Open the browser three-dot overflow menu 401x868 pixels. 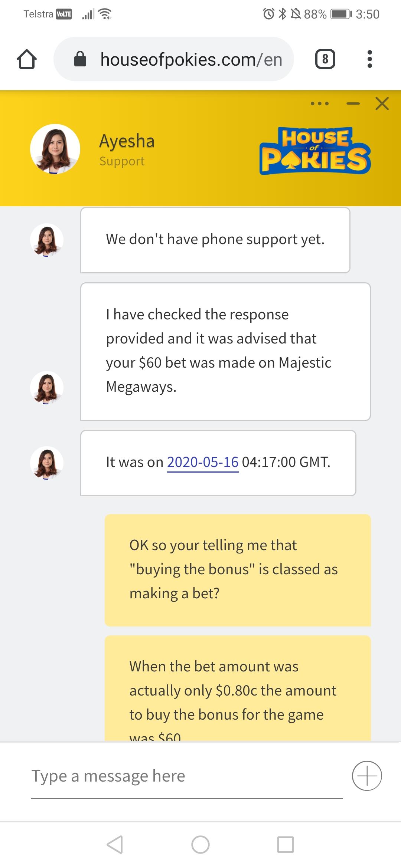tap(369, 59)
